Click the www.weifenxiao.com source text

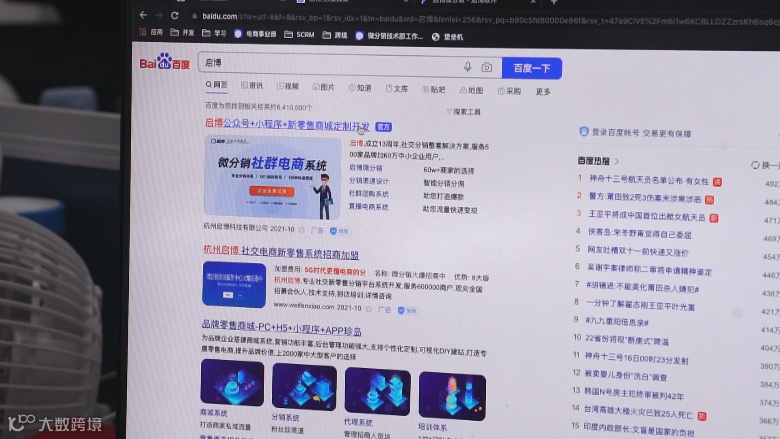click(304, 305)
